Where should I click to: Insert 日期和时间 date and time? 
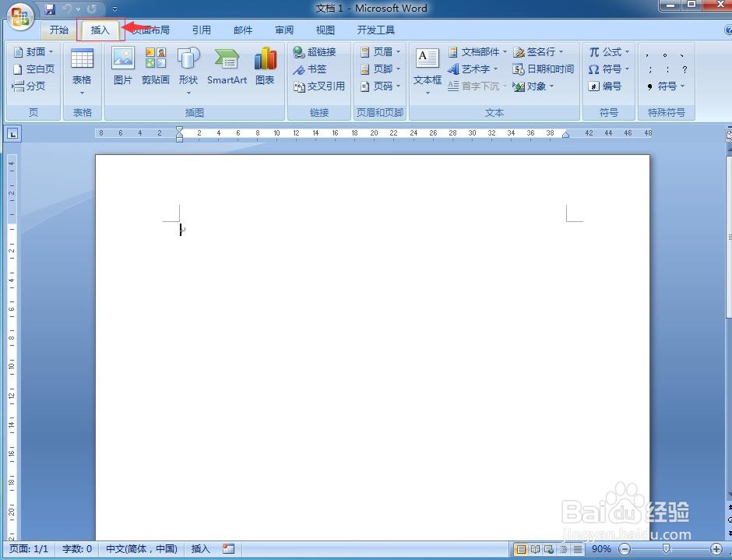click(x=543, y=69)
